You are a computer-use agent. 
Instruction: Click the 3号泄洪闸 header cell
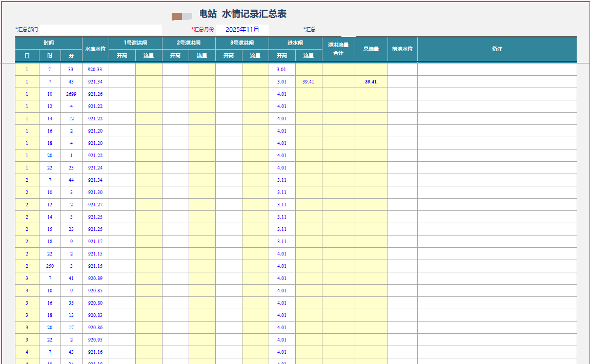pos(242,43)
